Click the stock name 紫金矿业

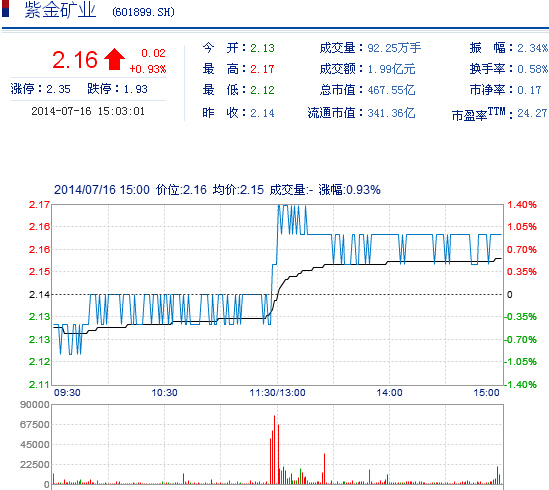click(60, 10)
